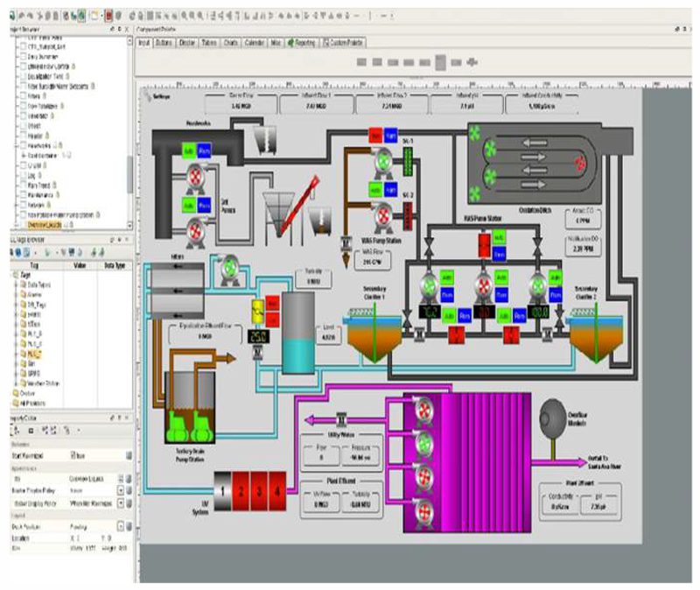The image size is (700, 590).
Task: Select the Overflow Module sphere
Action: point(553,418)
